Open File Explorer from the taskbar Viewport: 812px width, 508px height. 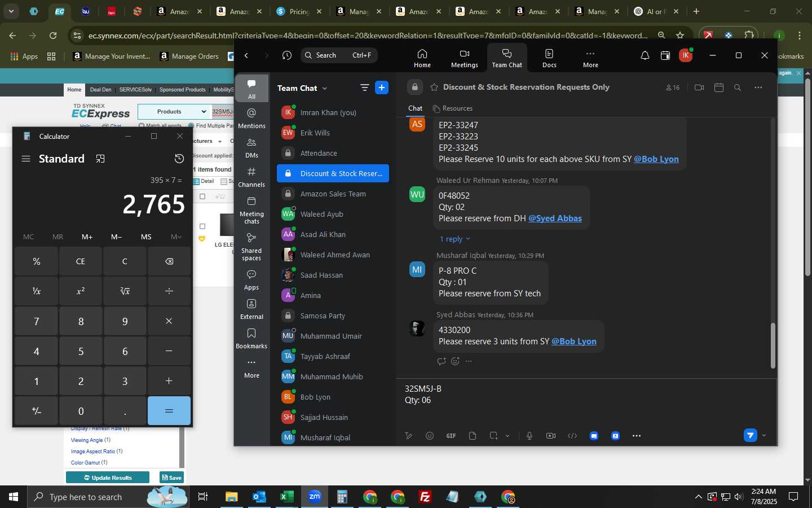click(232, 497)
